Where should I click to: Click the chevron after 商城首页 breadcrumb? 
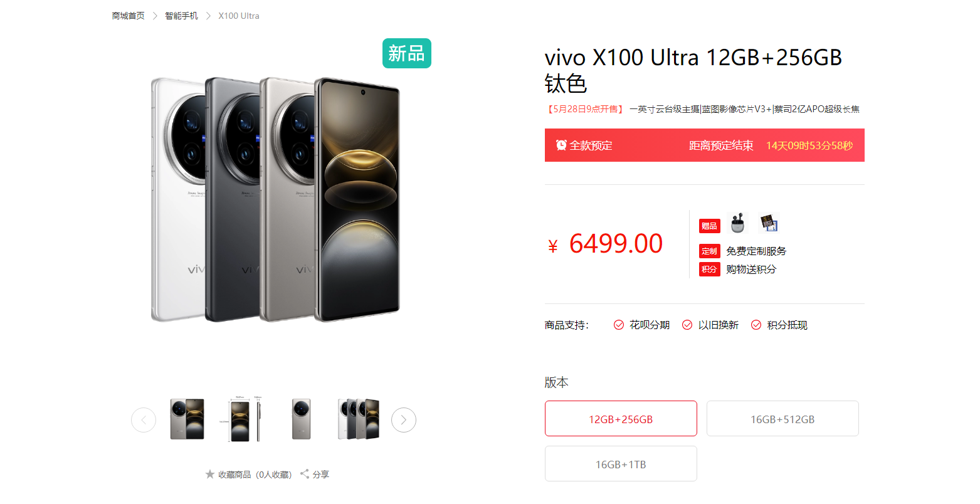155,16
